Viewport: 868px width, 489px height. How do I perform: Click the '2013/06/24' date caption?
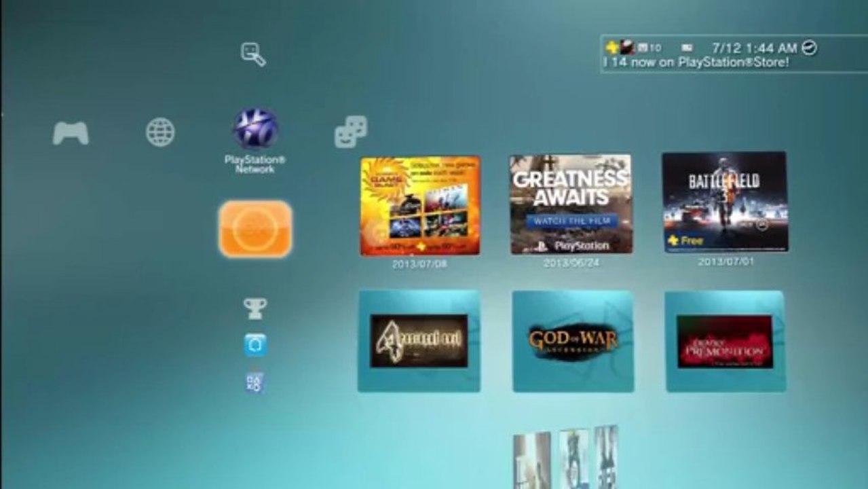[x=571, y=263]
